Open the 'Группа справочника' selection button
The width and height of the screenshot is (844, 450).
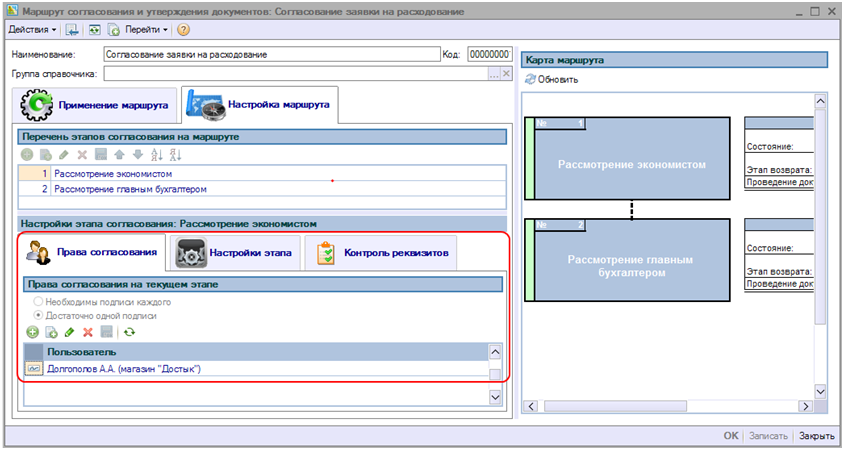[x=493, y=73]
